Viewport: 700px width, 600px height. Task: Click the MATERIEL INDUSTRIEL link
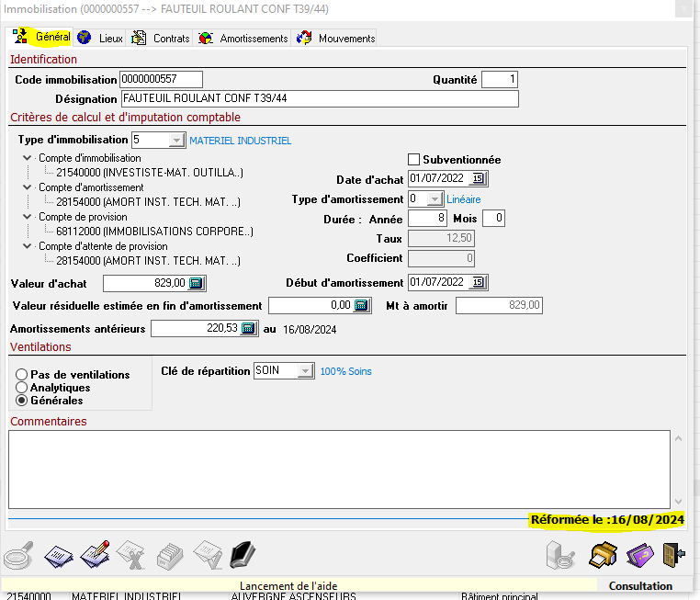click(240, 141)
